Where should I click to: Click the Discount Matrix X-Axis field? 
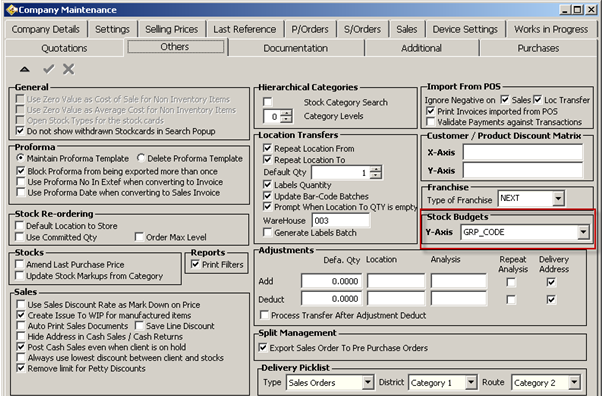(523, 152)
